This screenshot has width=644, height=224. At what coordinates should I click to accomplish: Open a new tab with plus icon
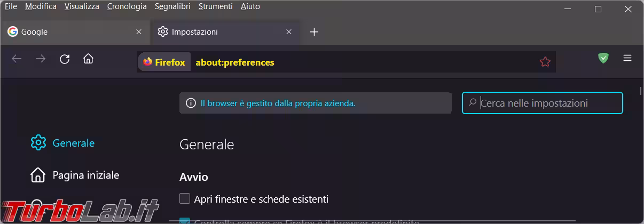314,32
